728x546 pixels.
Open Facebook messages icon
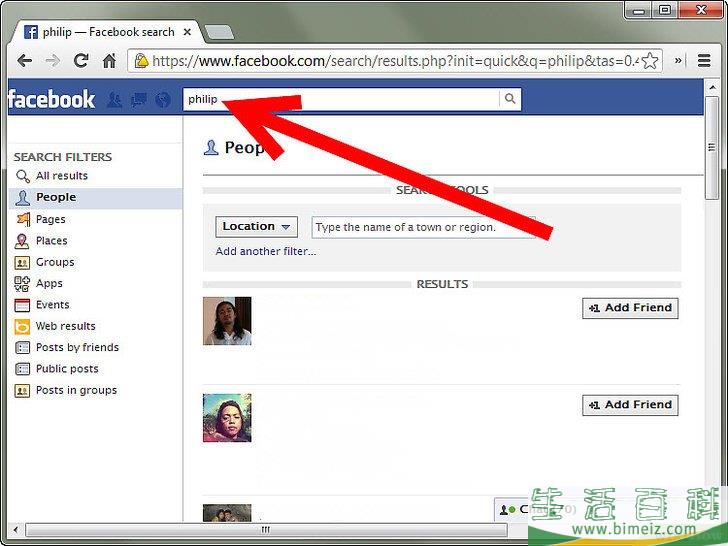139,100
